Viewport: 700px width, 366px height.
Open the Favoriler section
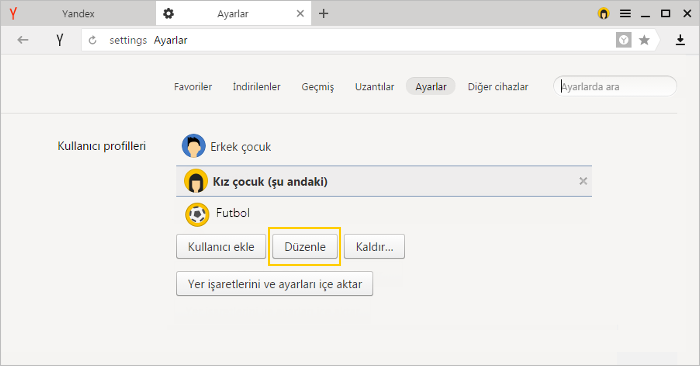pos(193,87)
